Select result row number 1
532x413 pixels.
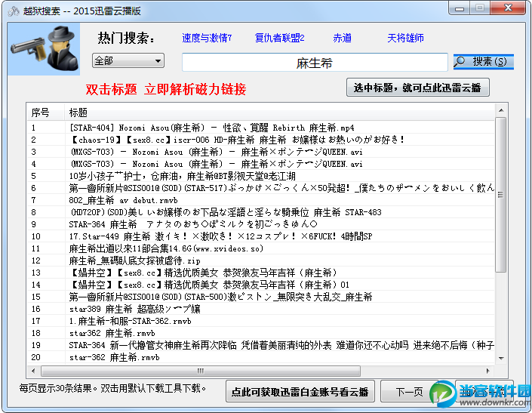[x=260, y=128]
